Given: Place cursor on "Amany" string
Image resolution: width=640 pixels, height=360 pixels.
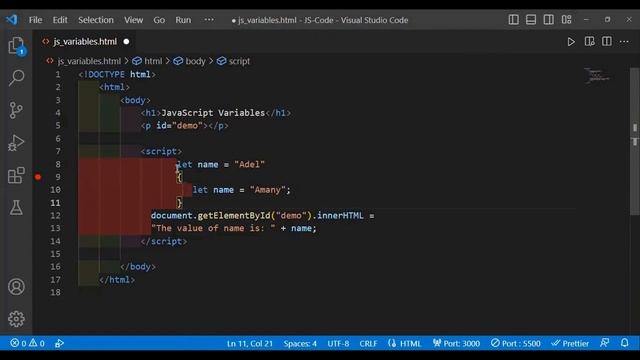Looking at the screenshot, I should coord(267,190).
